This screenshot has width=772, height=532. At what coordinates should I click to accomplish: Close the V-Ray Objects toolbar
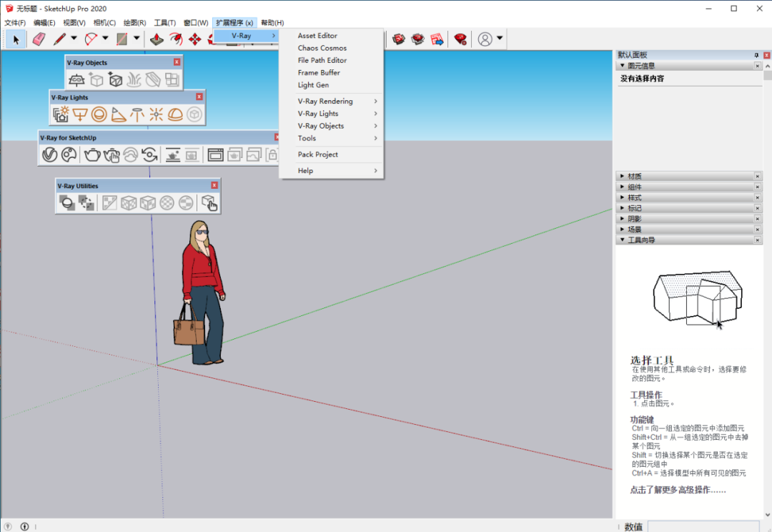pyautogui.click(x=177, y=62)
